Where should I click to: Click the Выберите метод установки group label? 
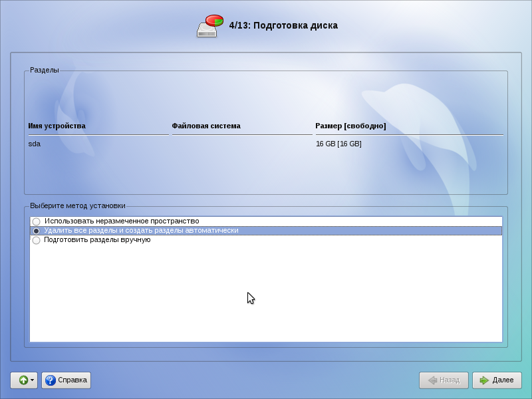77,206
